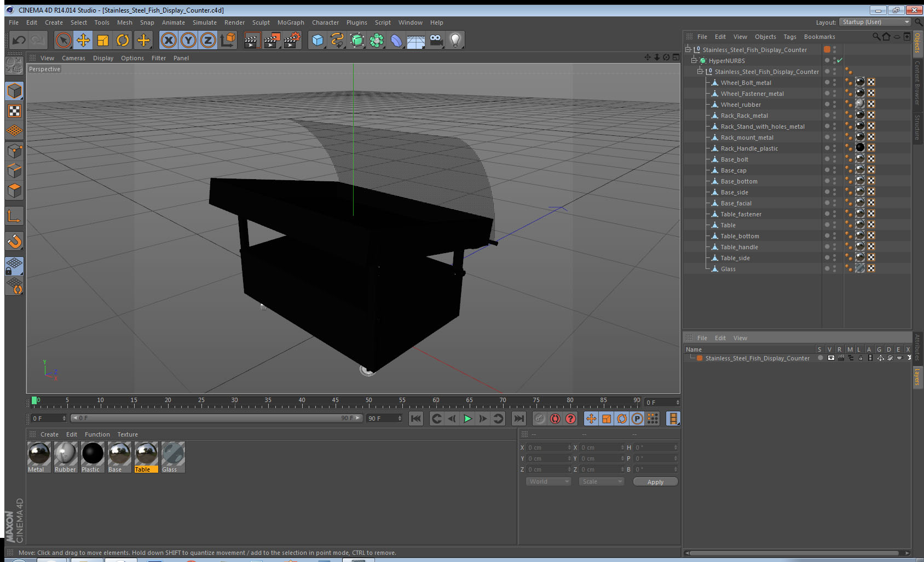Collapse the top Stainless_Steel_Fish_Display_Counter node

(688, 49)
